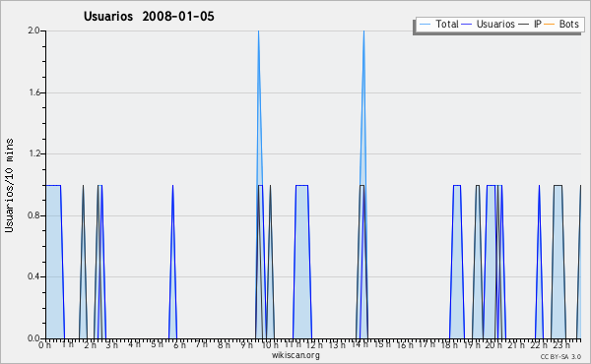Image resolution: width=591 pixels, height=364 pixels.
Task: Click the peak of the spike after 14 h
Action: coord(363,30)
